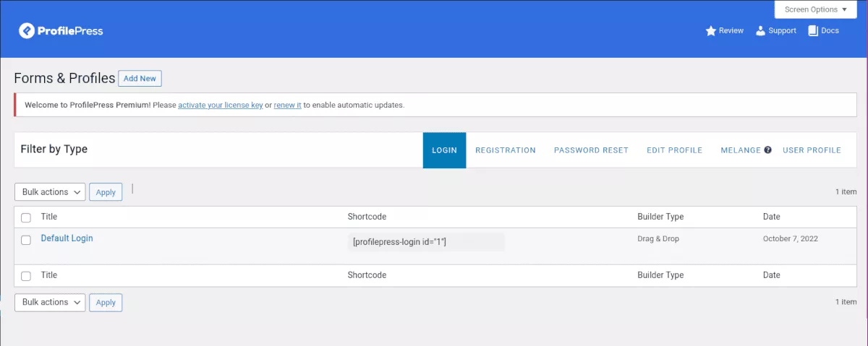This screenshot has height=346, width=868.
Task: Click the bottom Apply button
Action: [x=106, y=303]
